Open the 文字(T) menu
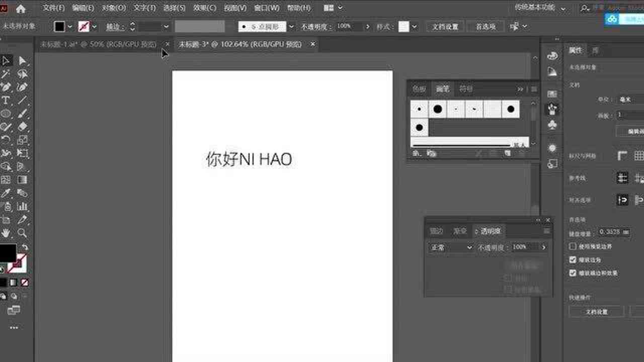Screen dimensions: 644x362 [x=144, y=8]
